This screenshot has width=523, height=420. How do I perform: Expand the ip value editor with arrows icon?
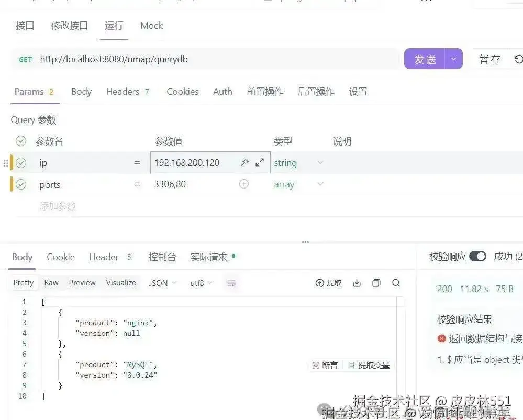(x=260, y=162)
